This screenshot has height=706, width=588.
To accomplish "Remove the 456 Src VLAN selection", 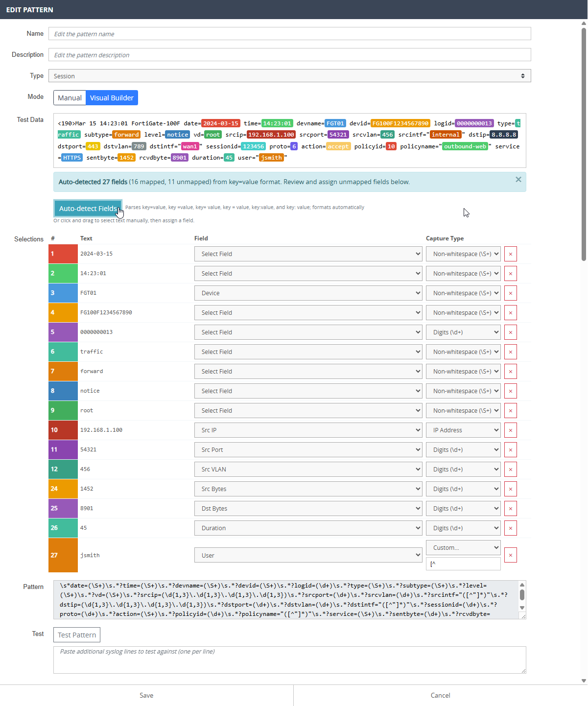I will click(511, 470).
